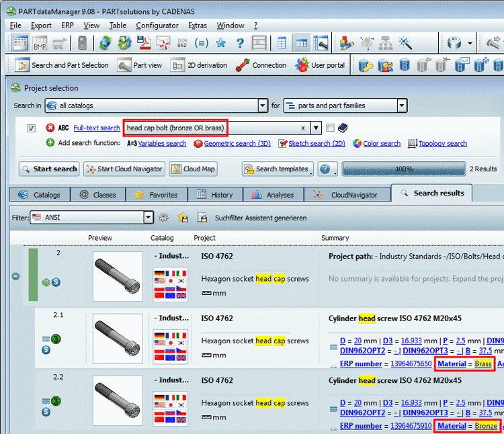Image resolution: width=504 pixels, height=434 pixels.
Task: Click the Sketch search (2D) link
Action: coord(317,143)
